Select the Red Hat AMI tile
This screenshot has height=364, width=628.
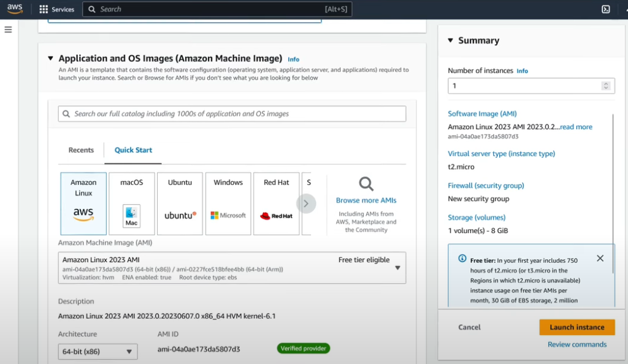(x=277, y=203)
